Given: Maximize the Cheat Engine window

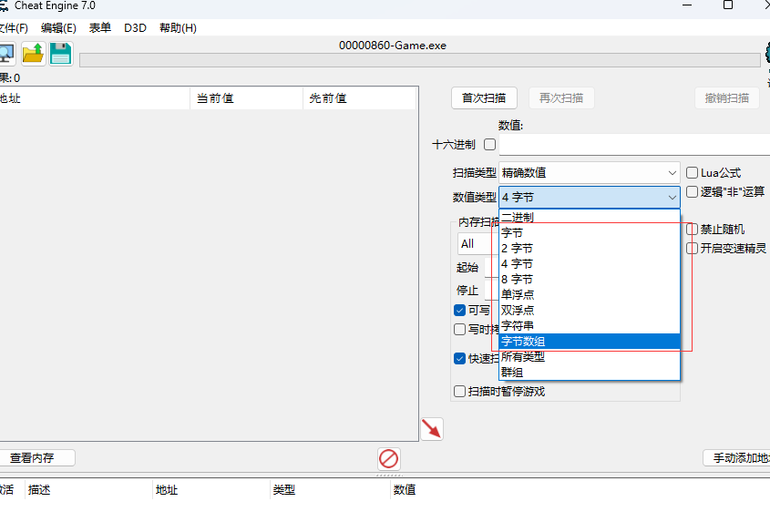Looking at the screenshot, I should [728, 5].
